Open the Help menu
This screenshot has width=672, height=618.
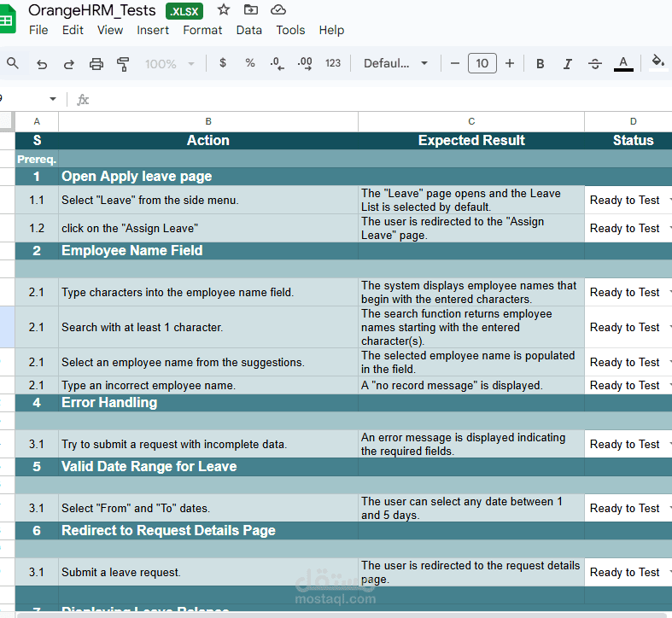tap(331, 30)
